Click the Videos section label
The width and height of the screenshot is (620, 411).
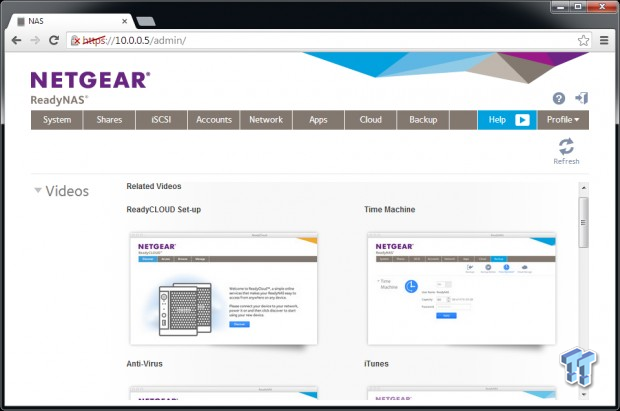(x=67, y=191)
